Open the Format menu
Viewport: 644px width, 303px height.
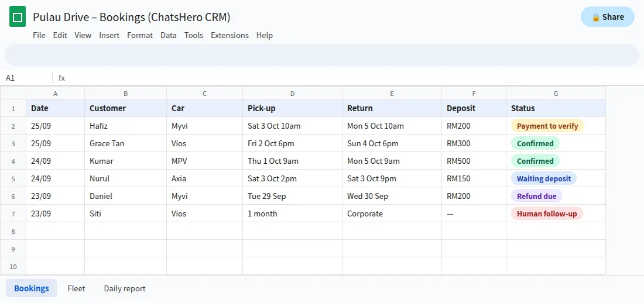point(140,35)
